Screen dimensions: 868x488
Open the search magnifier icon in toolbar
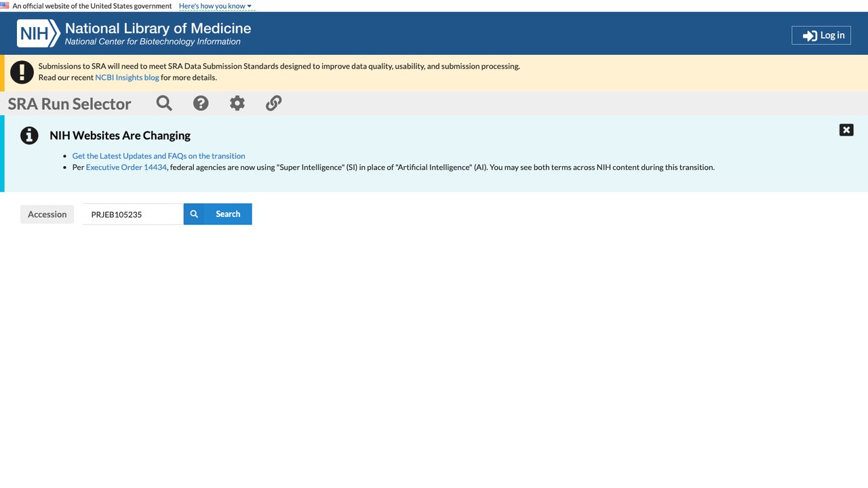(164, 103)
